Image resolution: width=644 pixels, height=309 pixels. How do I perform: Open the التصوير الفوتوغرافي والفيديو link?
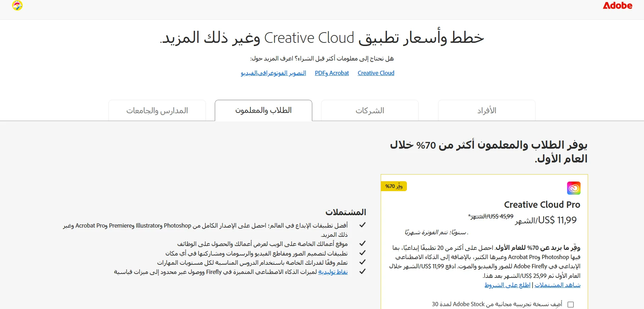[x=273, y=73]
